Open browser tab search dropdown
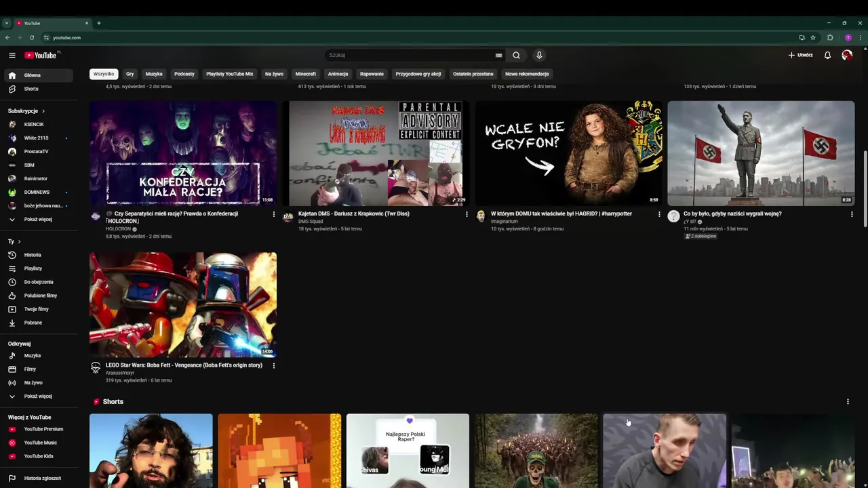 pyautogui.click(x=7, y=23)
